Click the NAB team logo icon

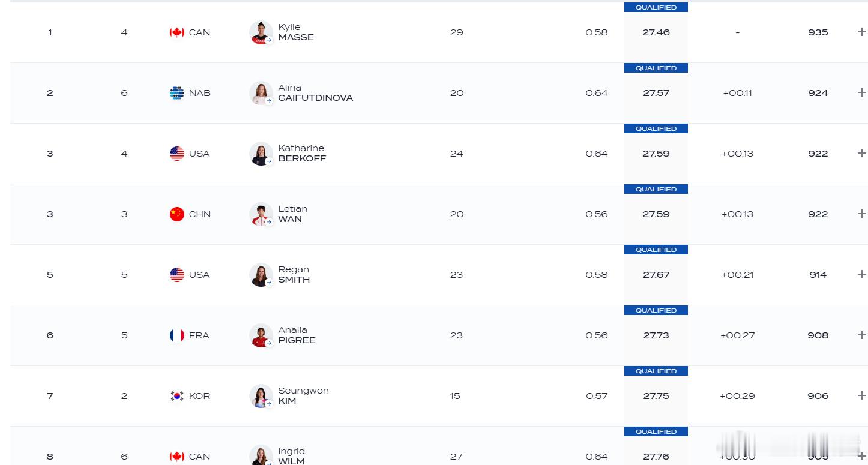point(176,93)
